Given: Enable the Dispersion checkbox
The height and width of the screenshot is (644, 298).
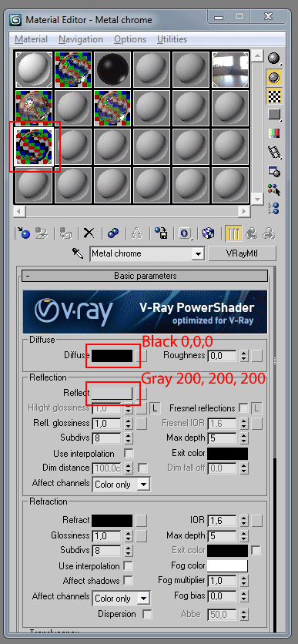Looking at the screenshot, I should (x=147, y=614).
